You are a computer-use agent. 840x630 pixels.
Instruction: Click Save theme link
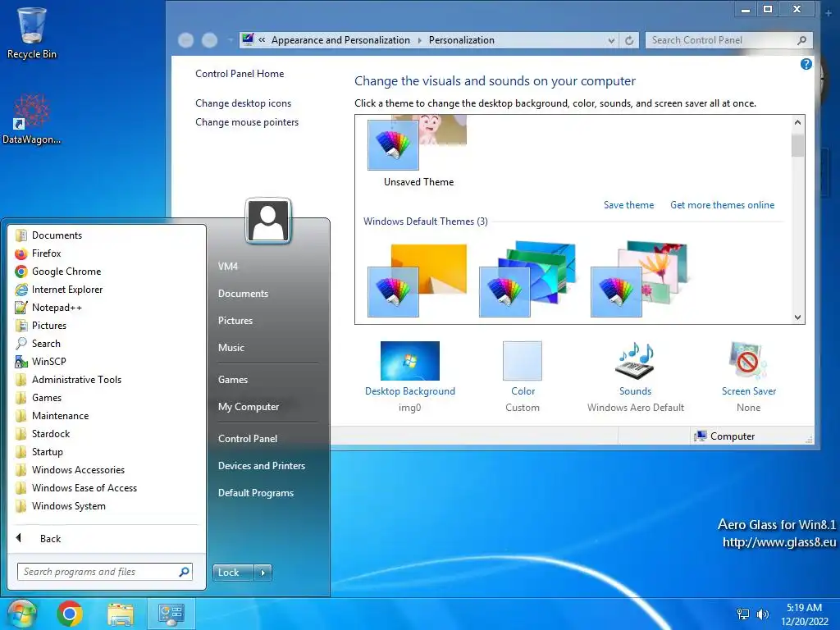point(628,205)
